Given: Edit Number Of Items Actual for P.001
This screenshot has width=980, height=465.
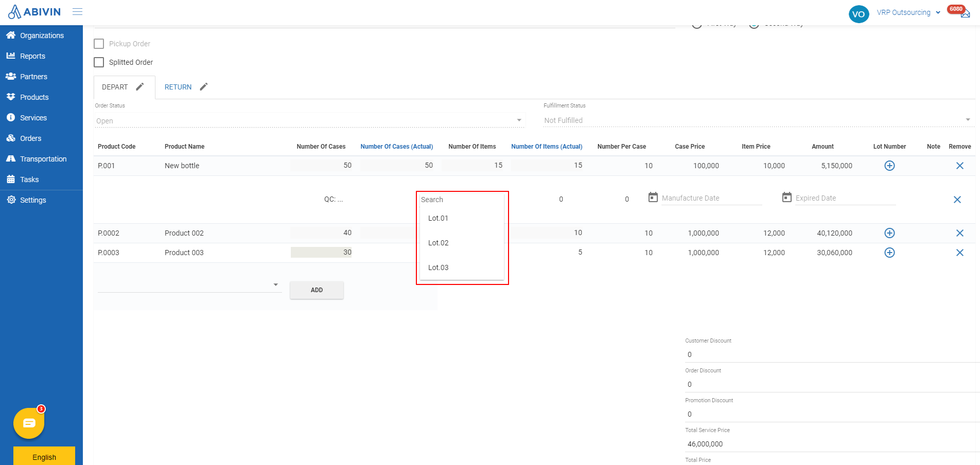Looking at the screenshot, I should click(x=547, y=165).
